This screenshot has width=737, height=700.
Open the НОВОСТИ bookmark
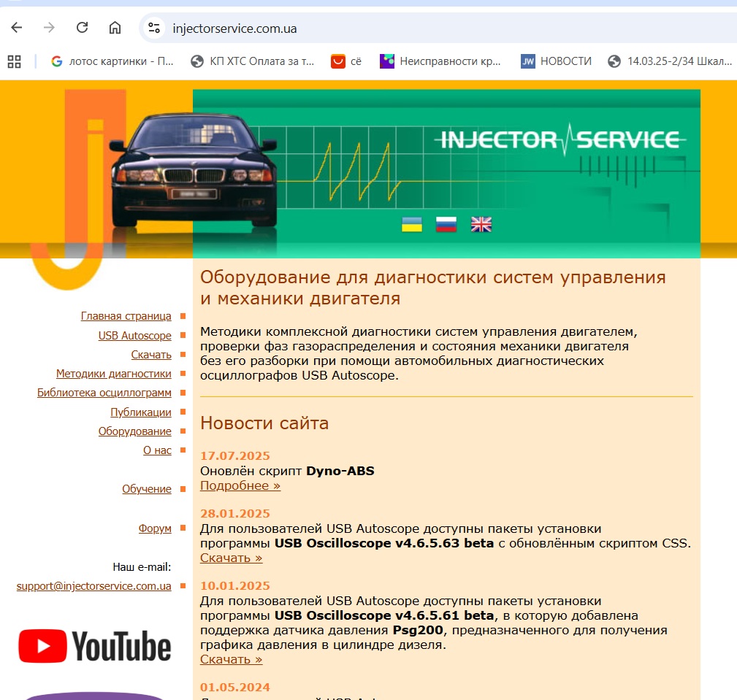click(556, 61)
